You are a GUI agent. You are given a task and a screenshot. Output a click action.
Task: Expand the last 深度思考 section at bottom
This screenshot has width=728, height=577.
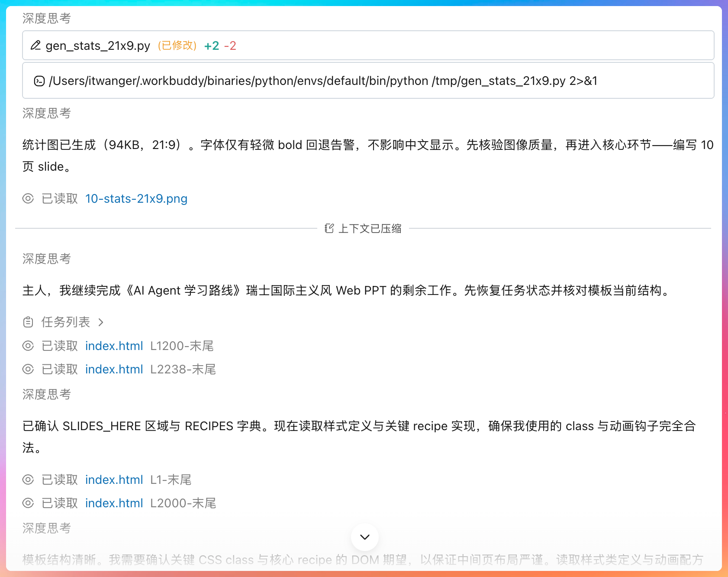47,528
